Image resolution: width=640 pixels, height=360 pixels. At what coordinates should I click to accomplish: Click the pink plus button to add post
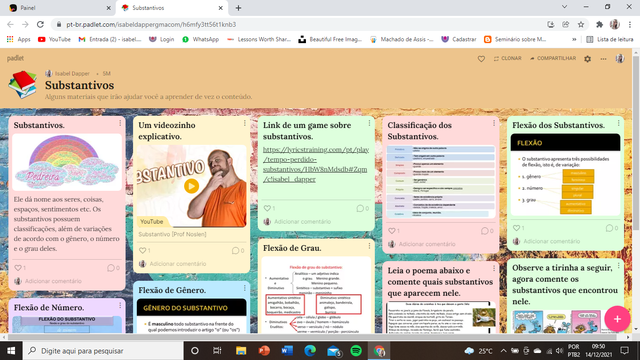point(617,319)
